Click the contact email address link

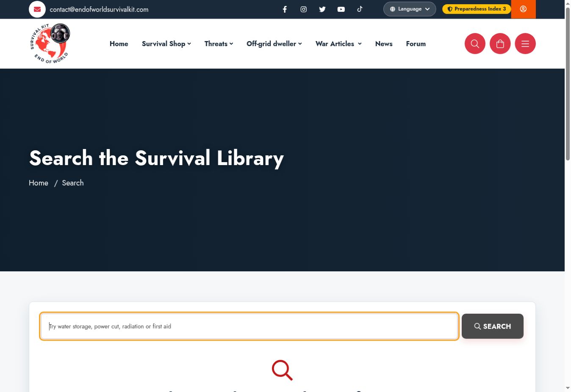[99, 9]
